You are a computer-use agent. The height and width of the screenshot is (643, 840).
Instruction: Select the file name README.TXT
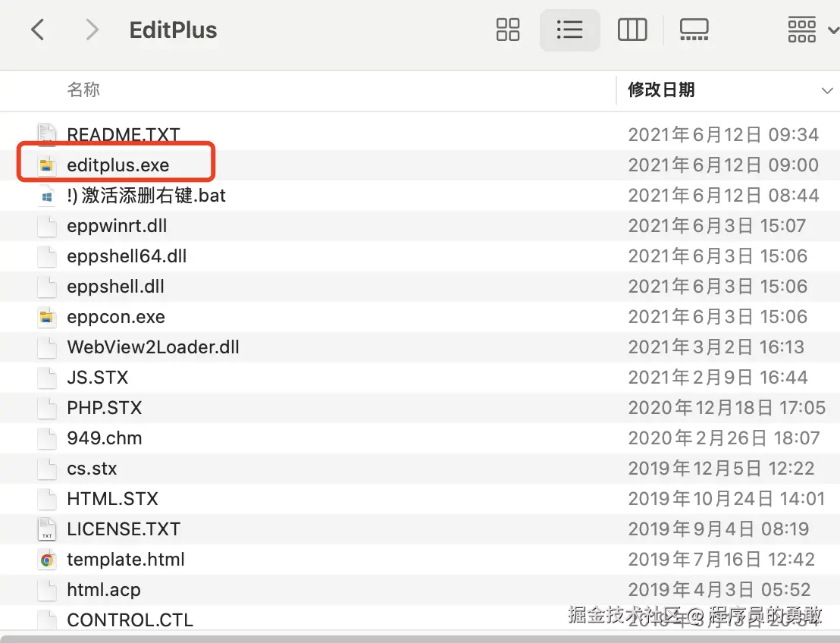(x=124, y=134)
